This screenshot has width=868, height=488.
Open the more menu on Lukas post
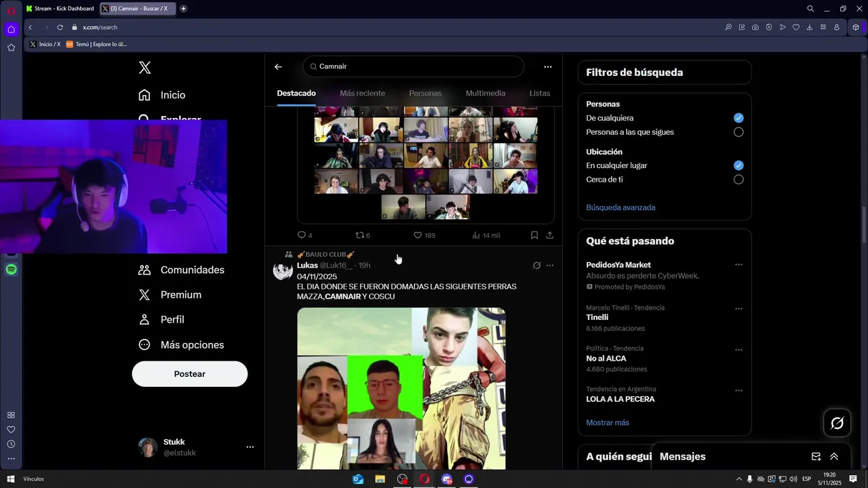[550, 265]
